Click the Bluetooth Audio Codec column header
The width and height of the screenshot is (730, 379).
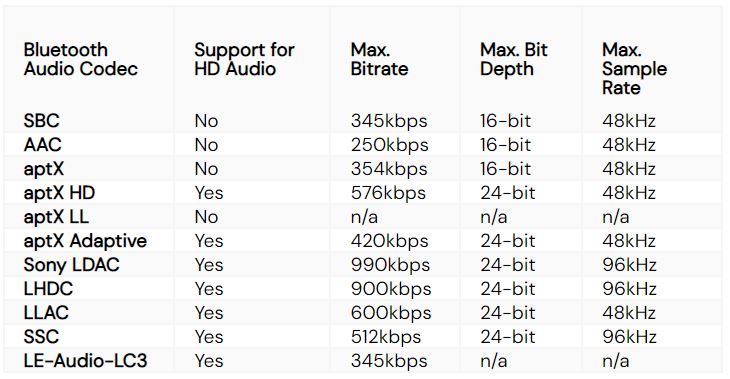tap(81, 59)
